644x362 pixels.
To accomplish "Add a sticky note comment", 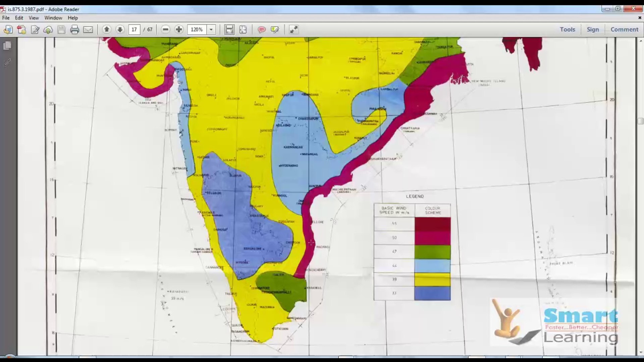I will (x=262, y=29).
